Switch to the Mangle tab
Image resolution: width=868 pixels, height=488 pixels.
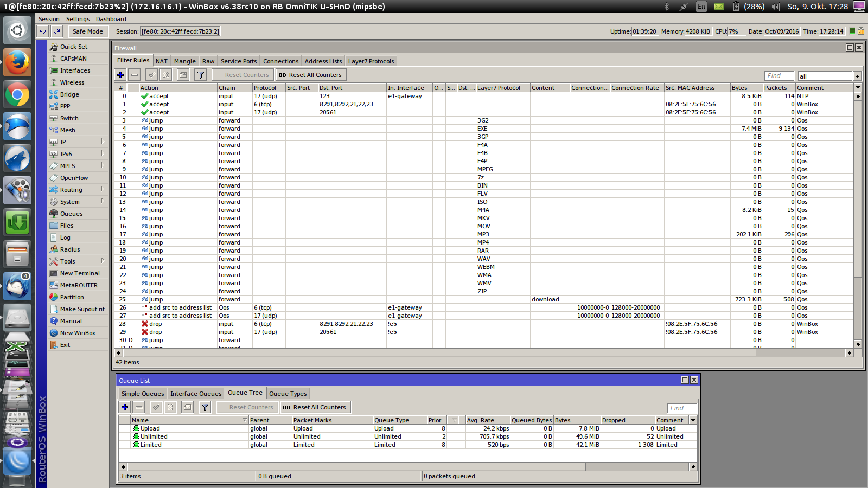(185, 61)
